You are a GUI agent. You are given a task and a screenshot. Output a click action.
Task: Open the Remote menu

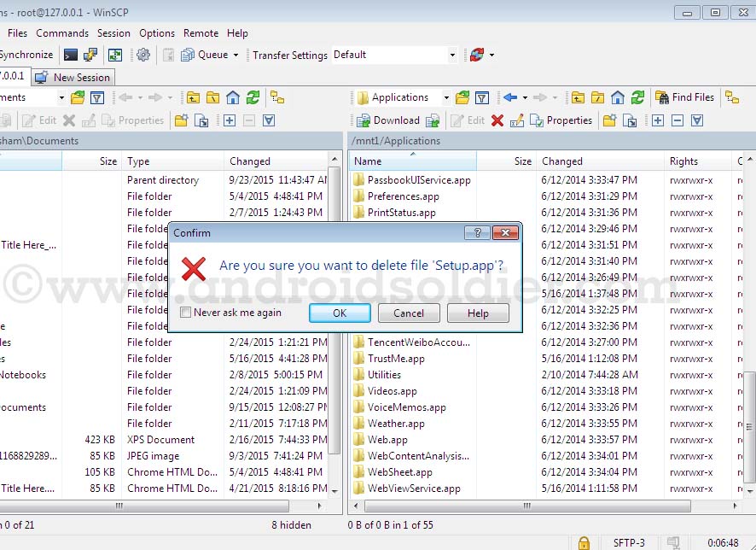tap(201, 33)
